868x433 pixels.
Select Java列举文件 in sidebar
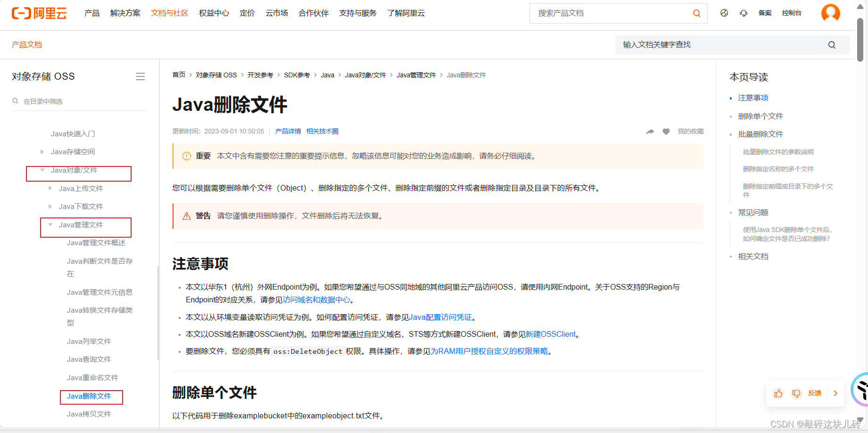[89, 341]
